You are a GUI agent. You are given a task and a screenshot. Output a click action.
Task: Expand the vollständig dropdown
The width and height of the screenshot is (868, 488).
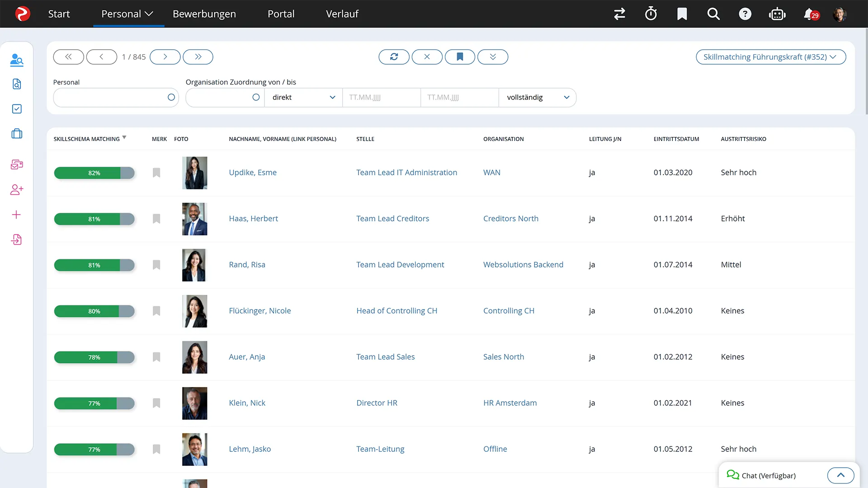(x=537, y=97)
